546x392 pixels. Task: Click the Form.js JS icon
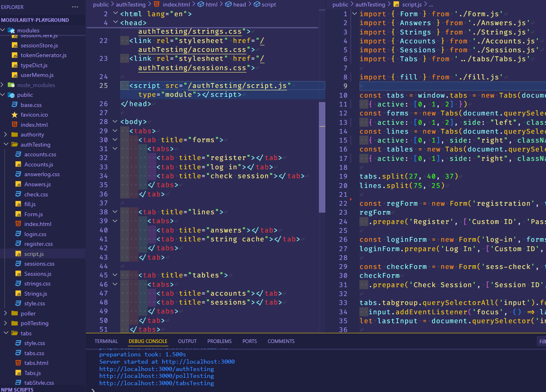tap(18, 214)
